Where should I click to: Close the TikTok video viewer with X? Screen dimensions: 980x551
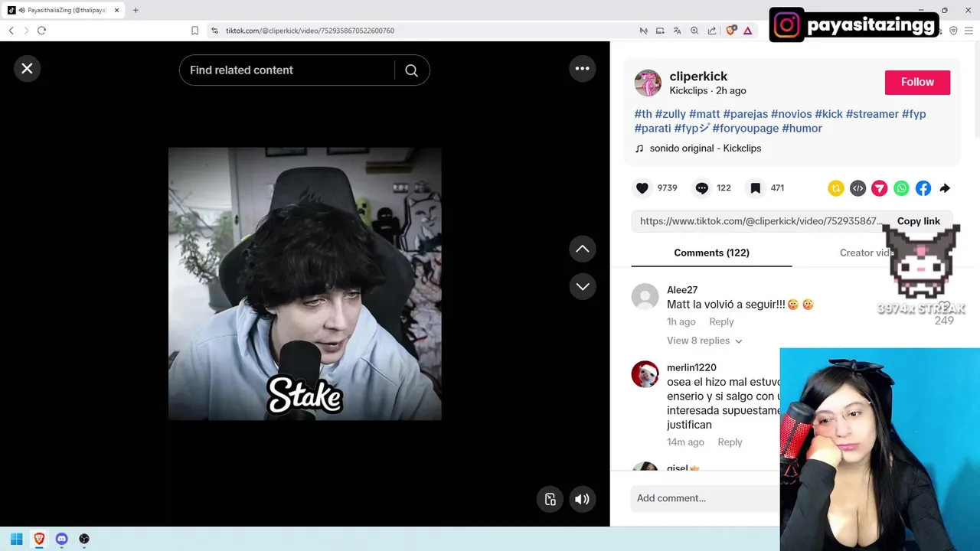coord(27,69)
